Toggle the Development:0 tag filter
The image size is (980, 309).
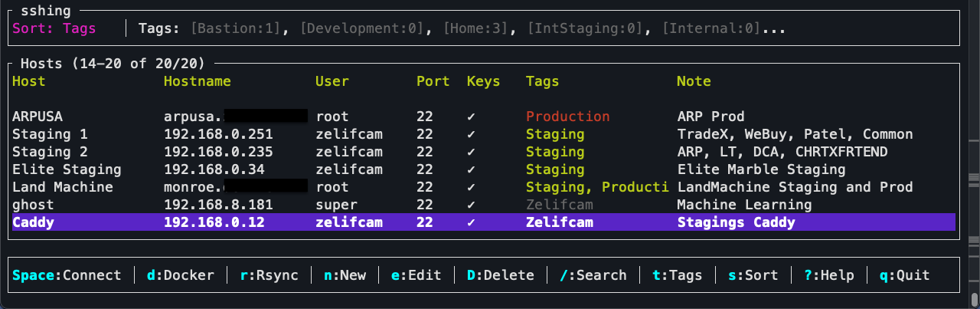(x=362, y=29)
